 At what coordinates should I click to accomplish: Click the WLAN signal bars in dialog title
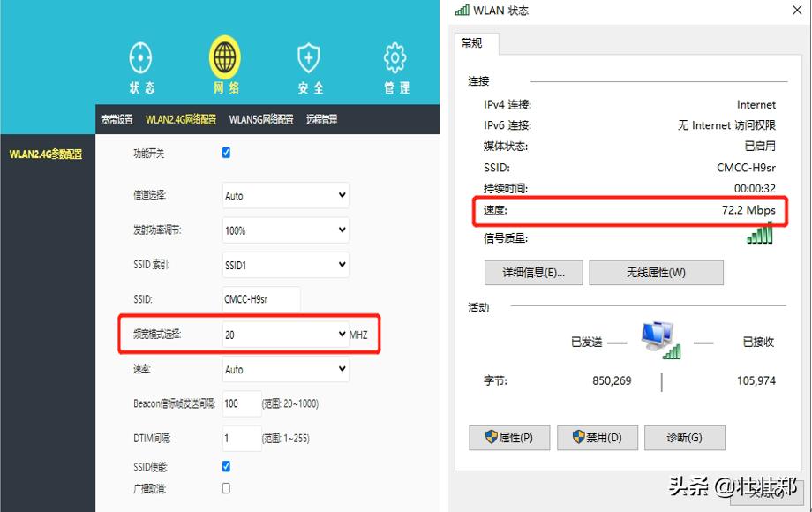[x=462, y=11]
